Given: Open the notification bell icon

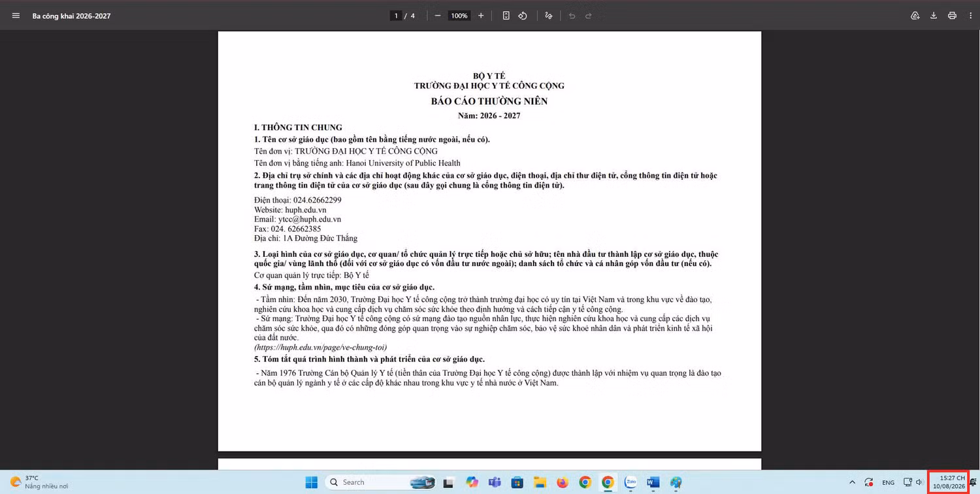Looking at the screenshot, I should (x=973, y=482).
